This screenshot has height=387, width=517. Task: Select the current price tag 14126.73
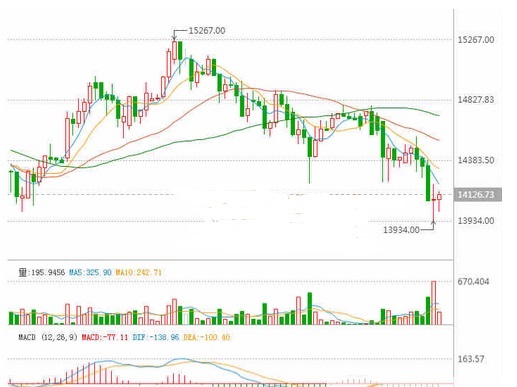click(477, 195)
